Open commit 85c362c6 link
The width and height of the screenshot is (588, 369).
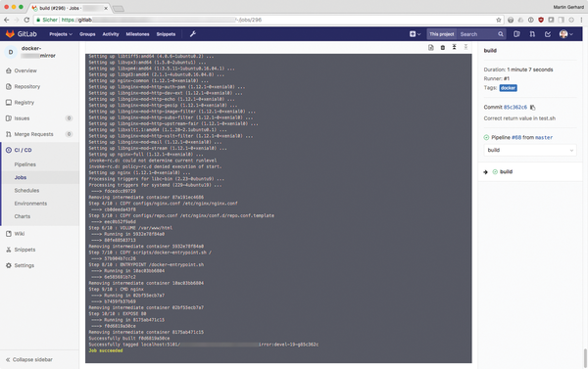point(515,107)
